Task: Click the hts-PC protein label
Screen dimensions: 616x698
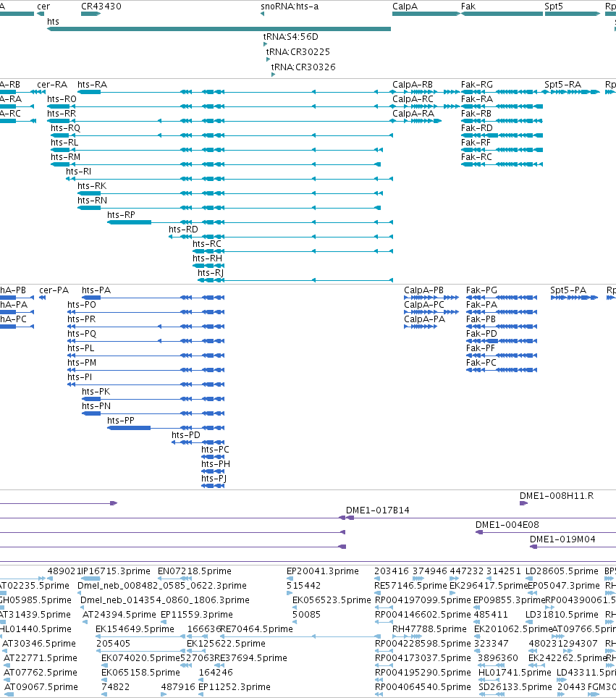Action: coord(216,450)
